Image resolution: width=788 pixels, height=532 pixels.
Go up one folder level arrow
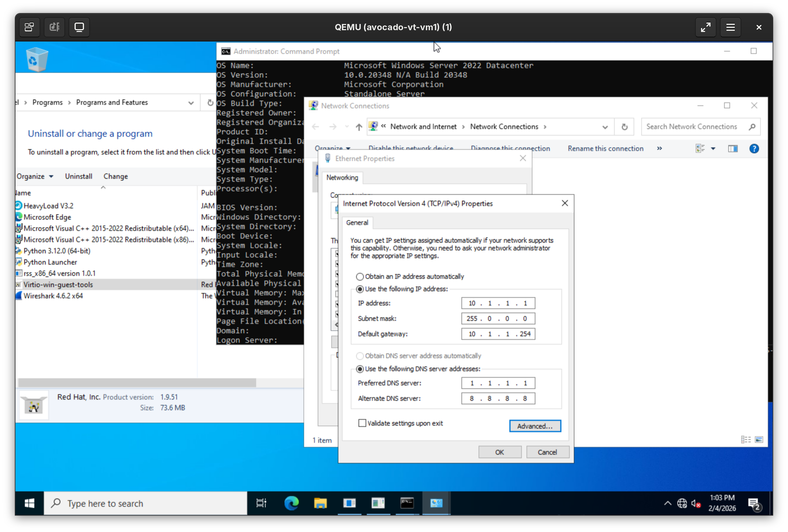[x=359, y=127]
